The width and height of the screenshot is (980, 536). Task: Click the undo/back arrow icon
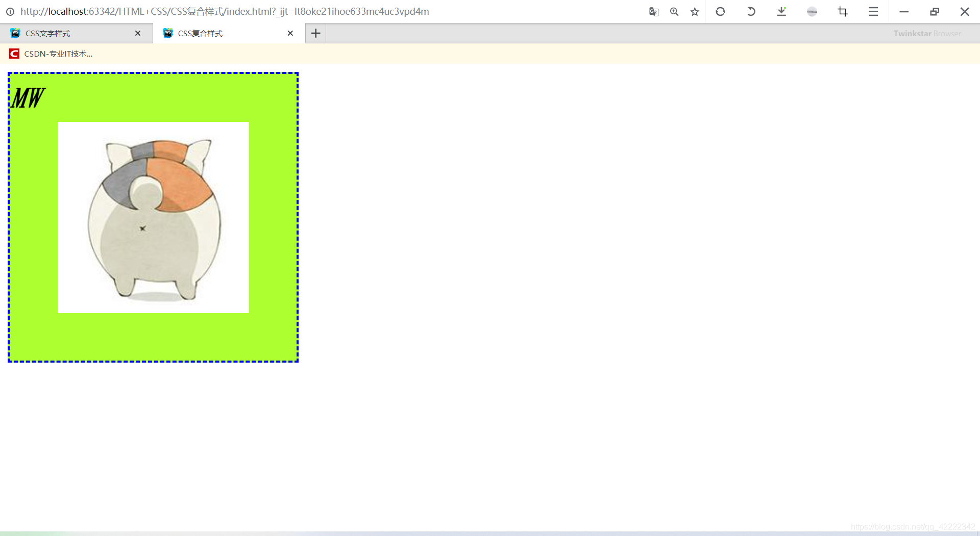click(751, 11)
